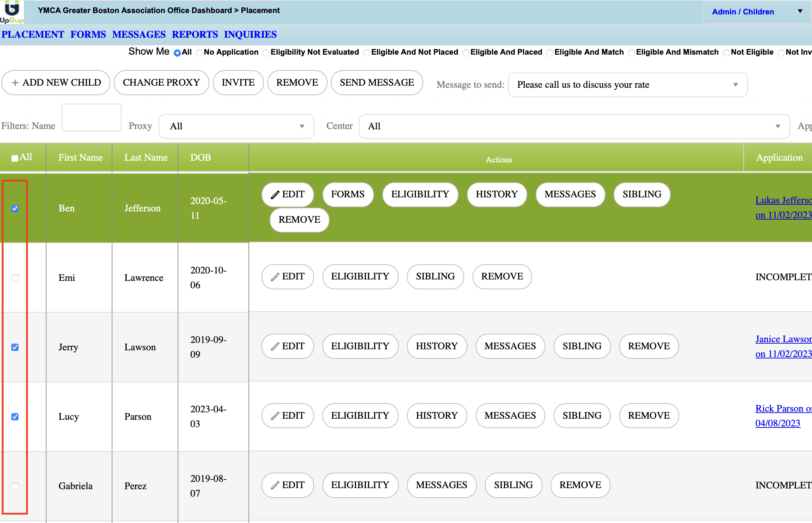Open the INQUIRIES menu
Image resolution: width=812 pixels, height=523 pixels.
point(250,35)
